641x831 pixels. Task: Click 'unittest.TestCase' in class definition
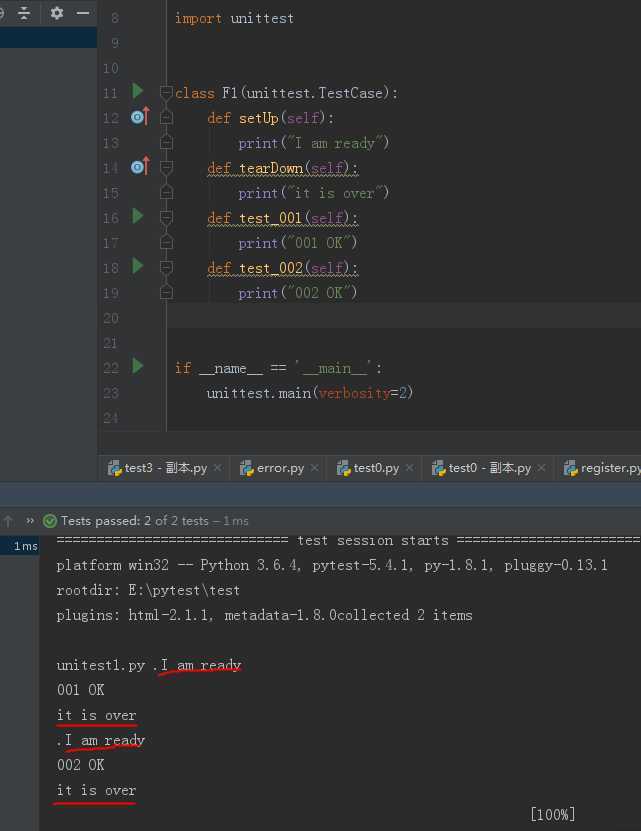click(x=315, y=93)
